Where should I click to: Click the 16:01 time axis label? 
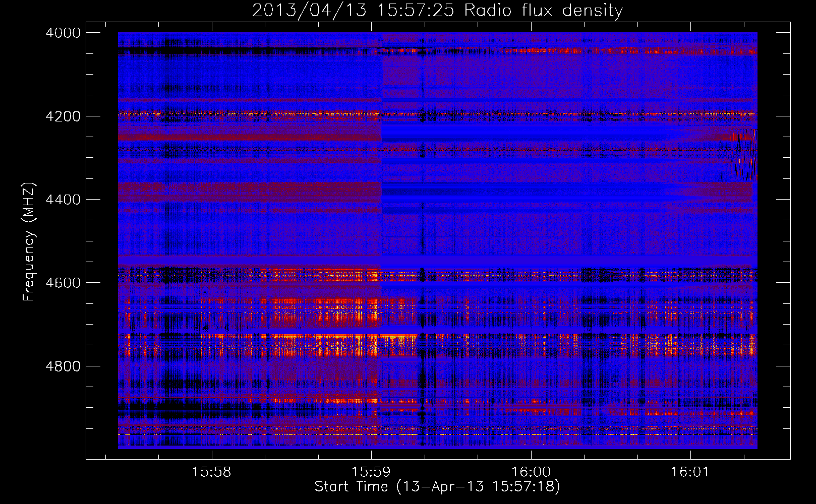click(690, 472)
